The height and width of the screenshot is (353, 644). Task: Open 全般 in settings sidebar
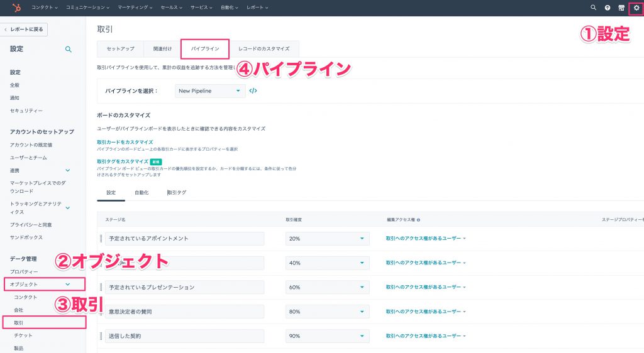[x=15, y=85]
